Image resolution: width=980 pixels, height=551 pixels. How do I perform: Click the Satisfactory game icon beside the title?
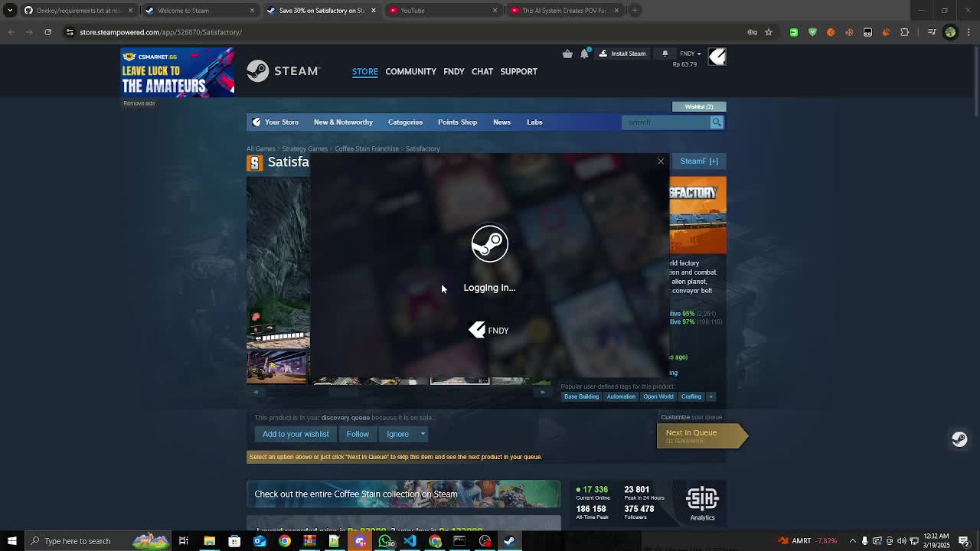[x=255, y=162]
